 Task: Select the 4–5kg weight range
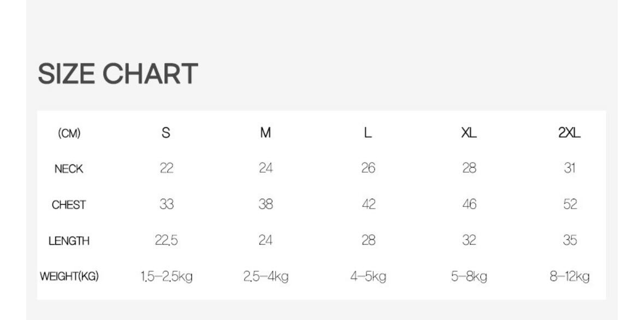368,277
